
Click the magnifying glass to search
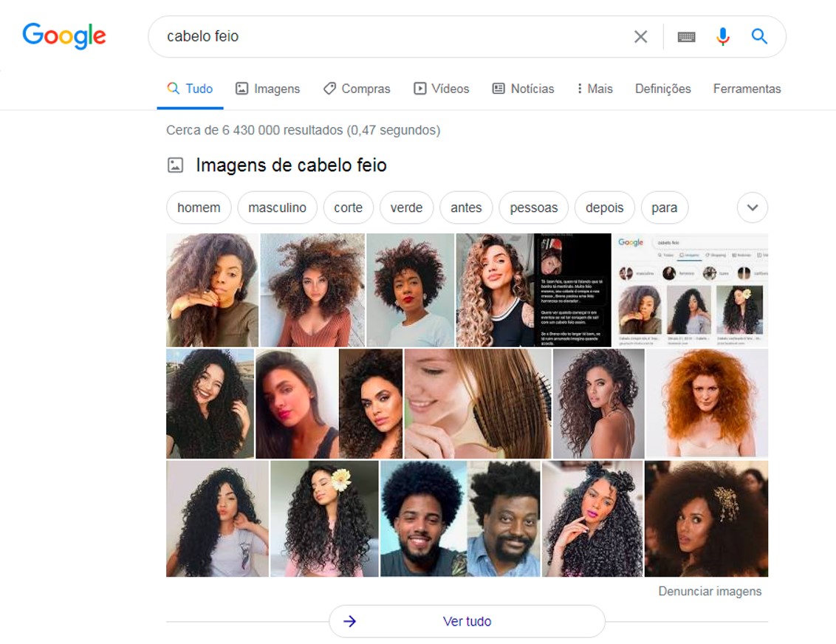pyautogui.click(x=758, y=35)
